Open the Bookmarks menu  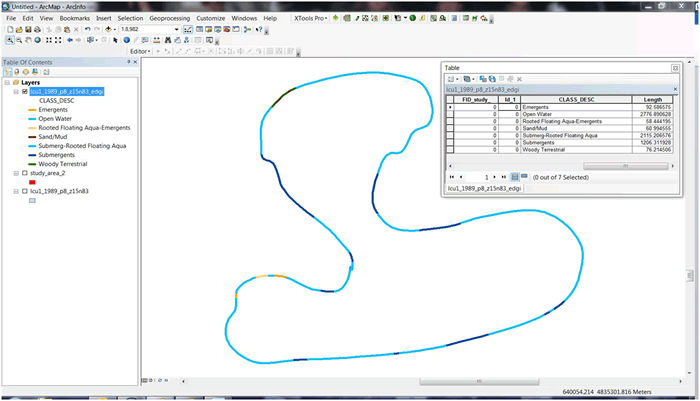pyautogui.click(x=75, y=18)
